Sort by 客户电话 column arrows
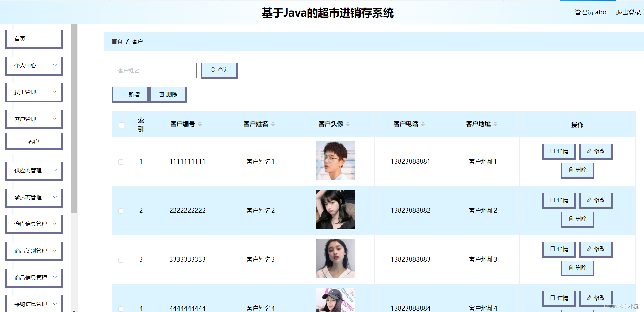The width and height of the screenshot is (644, 312). [x=423, y=124]
